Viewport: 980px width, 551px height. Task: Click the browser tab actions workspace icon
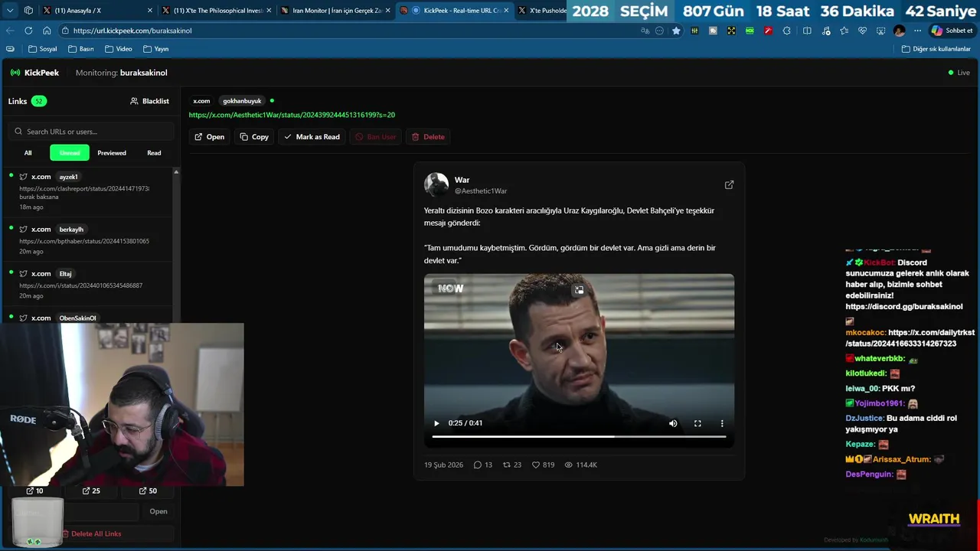click(28, 11)
